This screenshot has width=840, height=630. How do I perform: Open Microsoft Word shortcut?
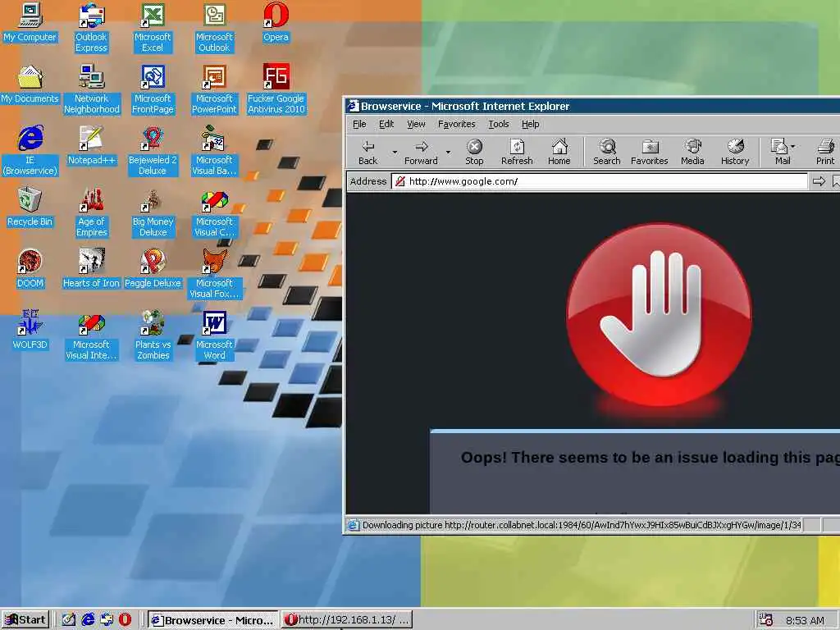pyautogui.click(x=214, y=336)
